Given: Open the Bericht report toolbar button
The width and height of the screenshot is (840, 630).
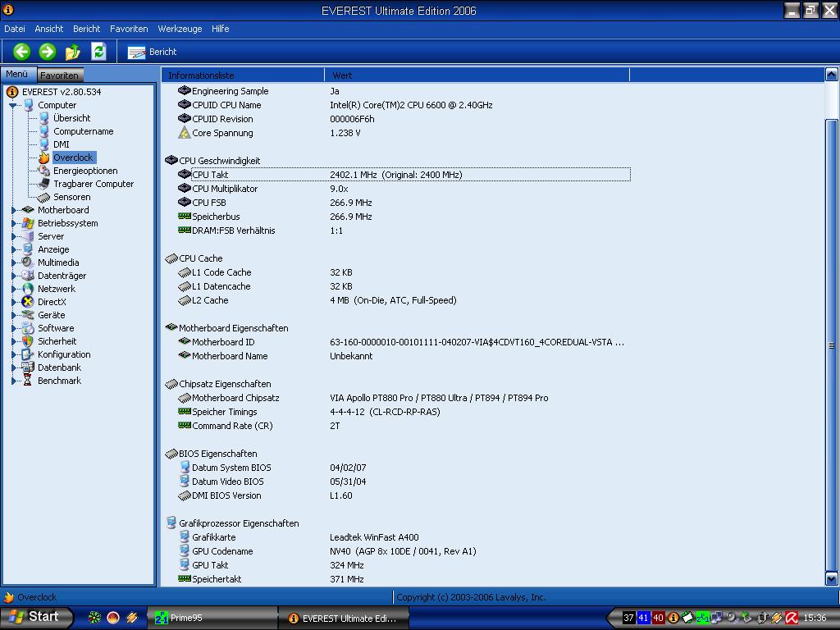Looking at the screenshot, I should 152,52.
